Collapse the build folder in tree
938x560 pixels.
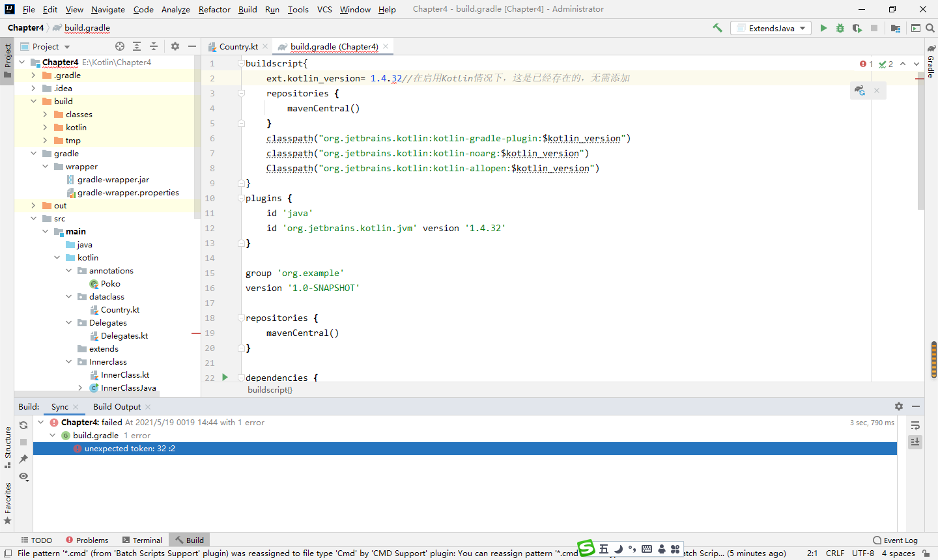click(33, 101)
